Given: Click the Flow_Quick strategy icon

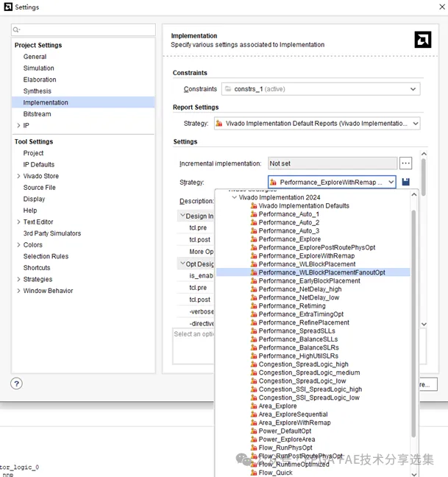Looking at the screenshot, I should coord(253,473).
